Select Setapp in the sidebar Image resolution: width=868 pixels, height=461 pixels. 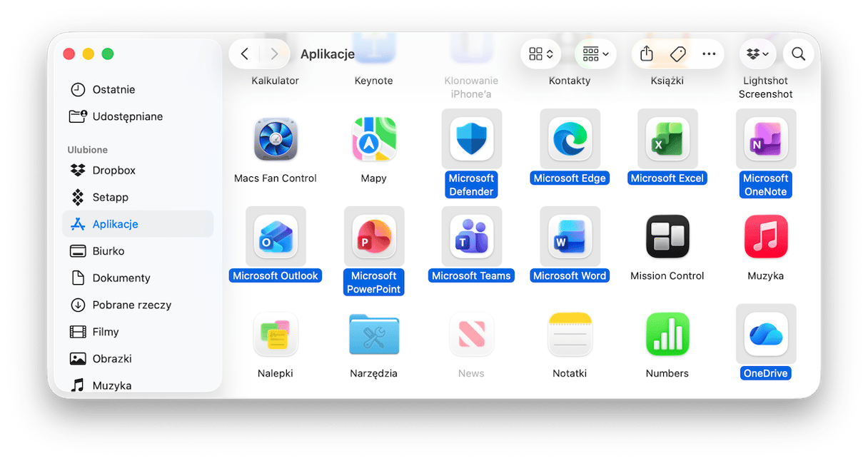click(x=138, y=198)
